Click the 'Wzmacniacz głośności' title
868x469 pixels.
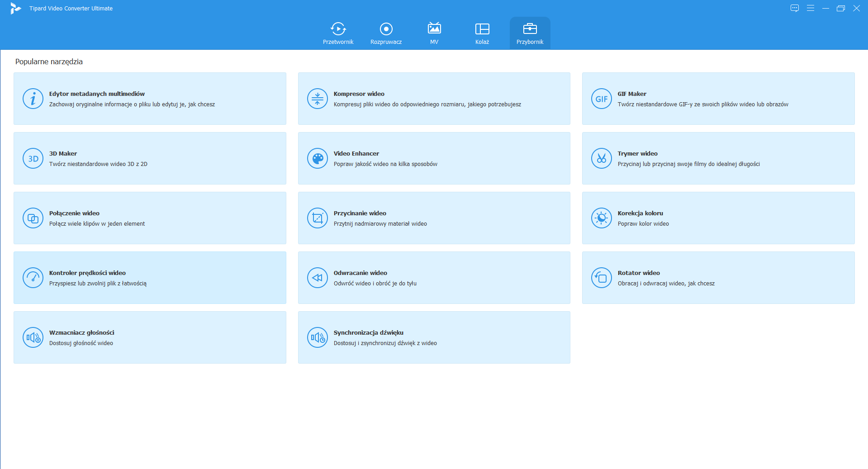pos(81,333)
